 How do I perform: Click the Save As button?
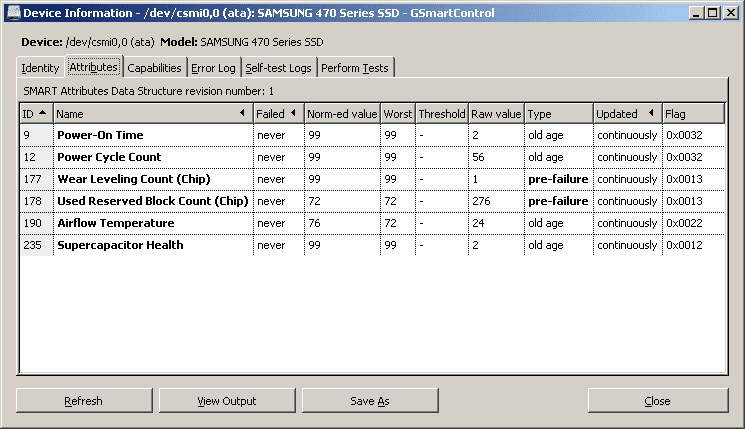click(370, 400)
